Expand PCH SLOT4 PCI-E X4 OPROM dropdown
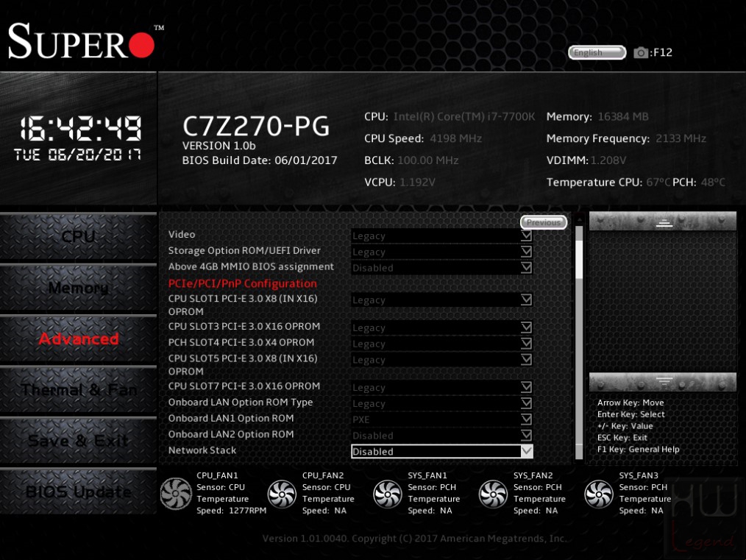746x560 pixels. coord(441,344)
